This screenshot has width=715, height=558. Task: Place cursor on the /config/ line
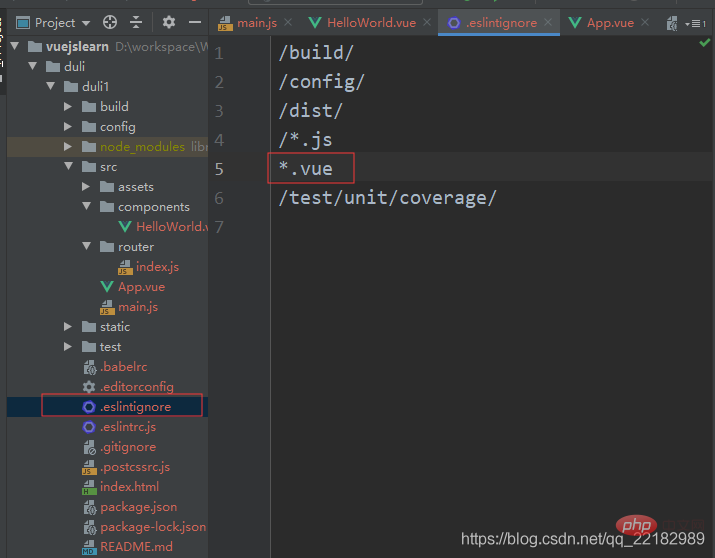tap(321, 82)
